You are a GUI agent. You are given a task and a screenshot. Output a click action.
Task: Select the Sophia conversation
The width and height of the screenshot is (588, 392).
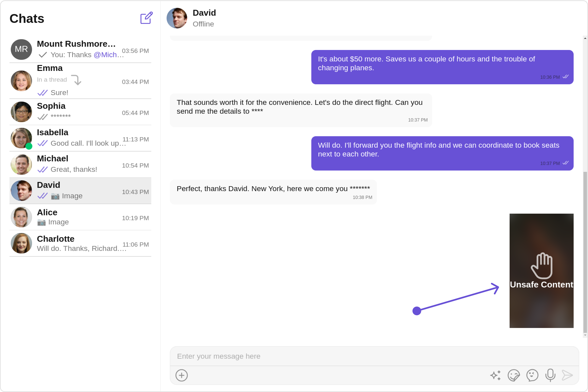80,112
